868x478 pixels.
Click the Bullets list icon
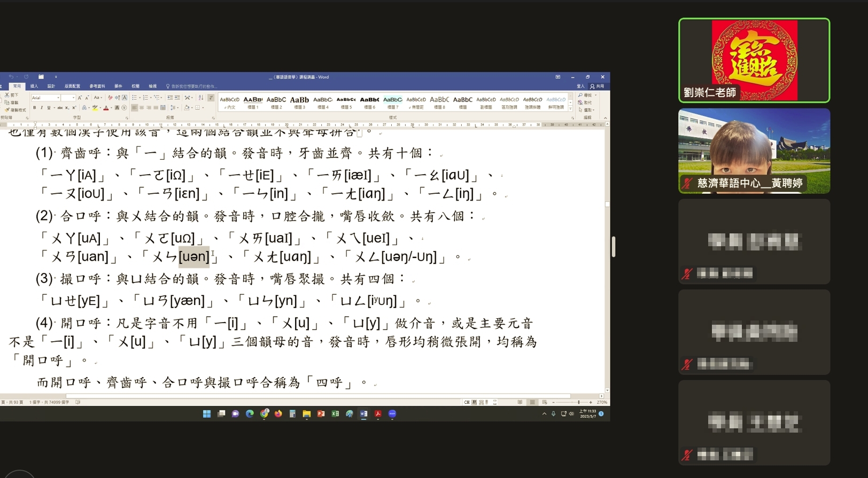tap(134, 98)
